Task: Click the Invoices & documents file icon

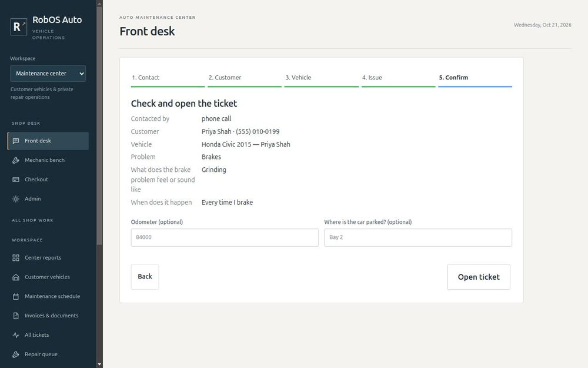Action: pyautogui.click(x=16, y=316)
